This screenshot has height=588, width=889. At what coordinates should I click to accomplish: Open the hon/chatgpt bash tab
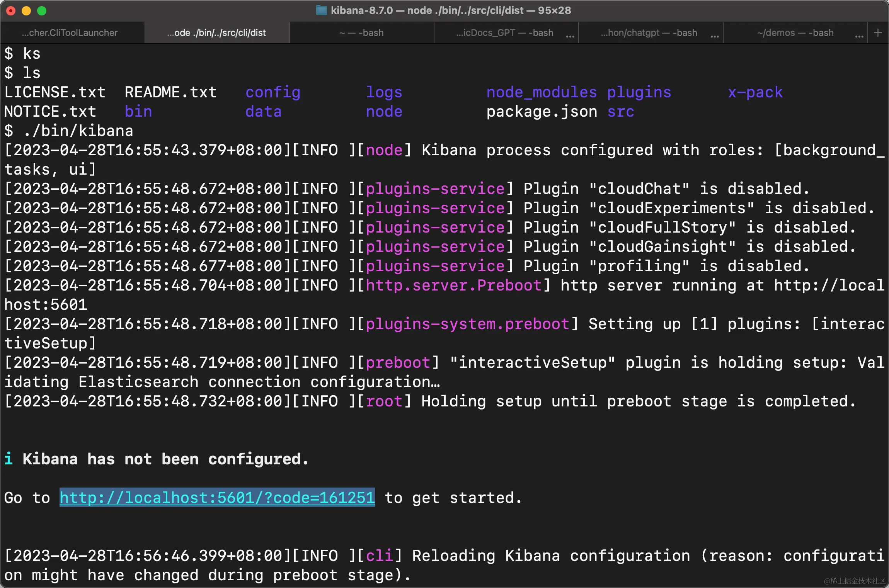(x=649, y=33)
